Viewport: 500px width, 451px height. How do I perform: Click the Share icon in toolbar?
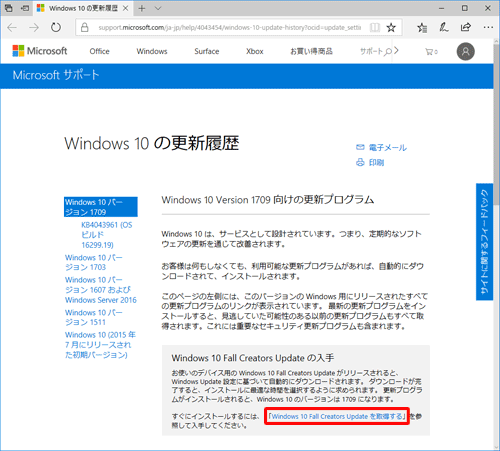tap(466, 27)
